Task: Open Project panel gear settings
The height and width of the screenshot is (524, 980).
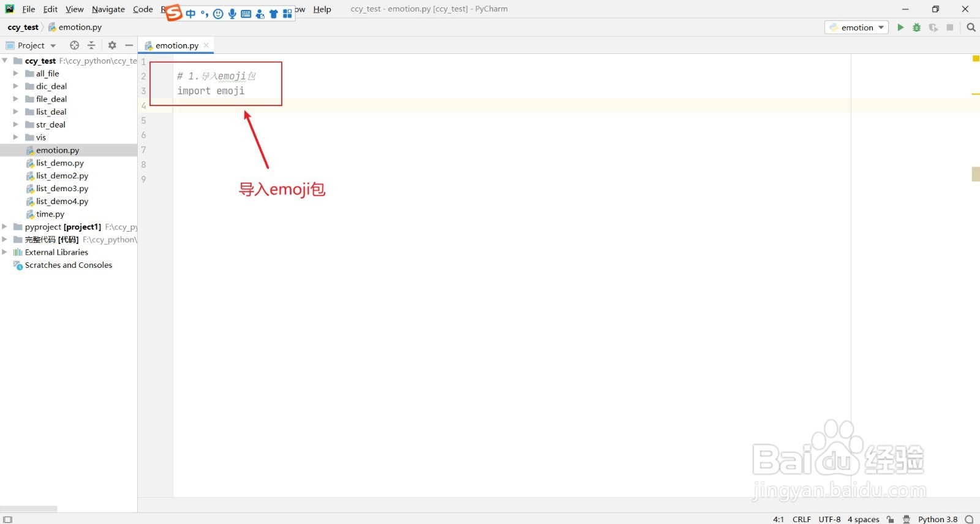Action: tap(112, 45)
